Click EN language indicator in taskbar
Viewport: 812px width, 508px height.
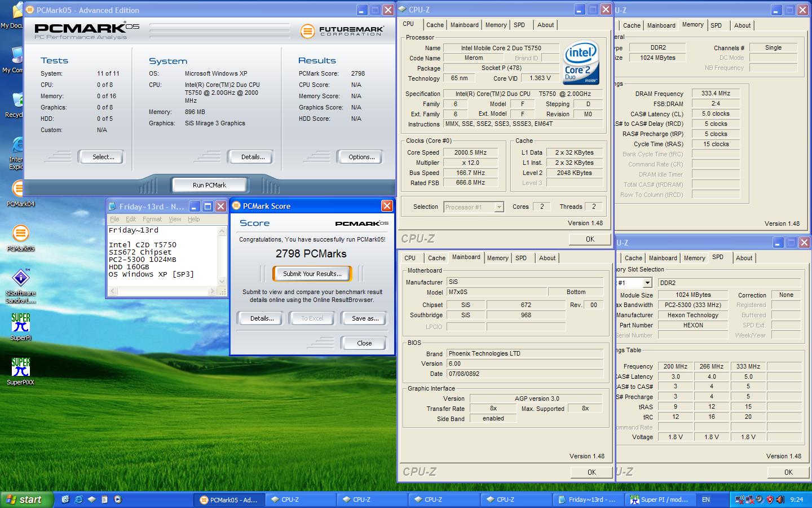coord(706,500)
